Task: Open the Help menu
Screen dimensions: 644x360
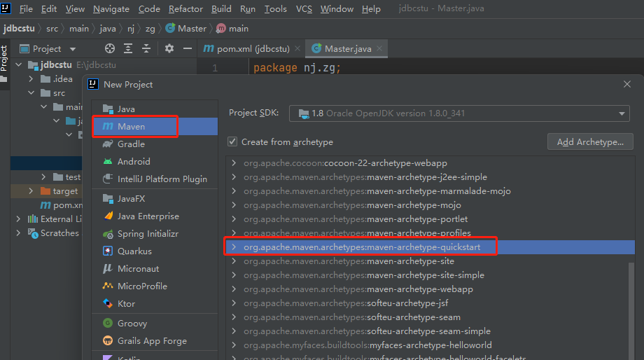Action: tap(371, 8)
